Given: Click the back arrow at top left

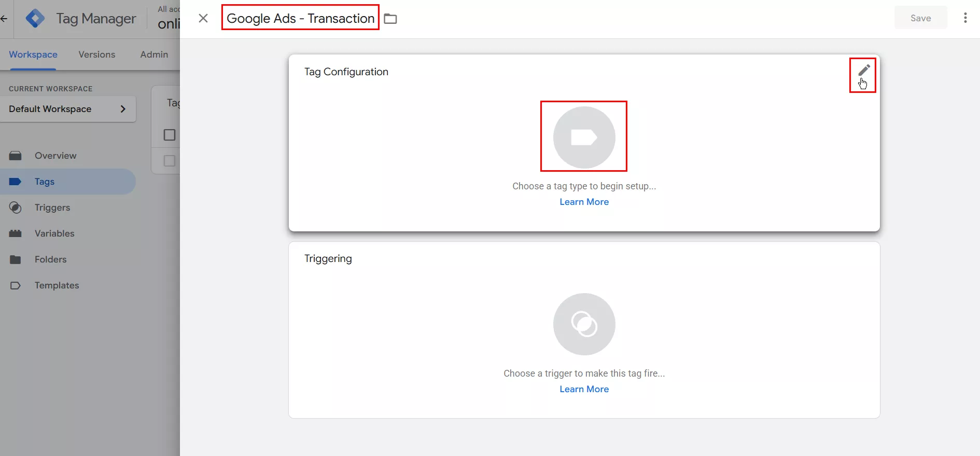Looking at the screenshot, I should tap(4, 19).
